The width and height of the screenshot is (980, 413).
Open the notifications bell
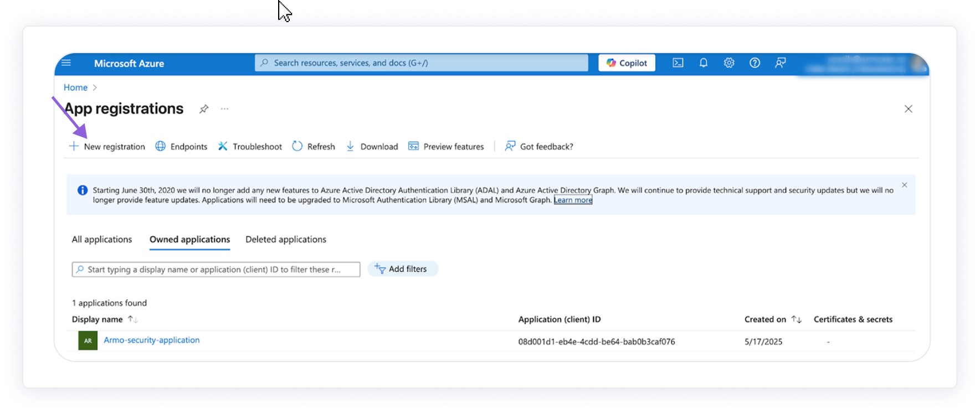pos(704,63)
